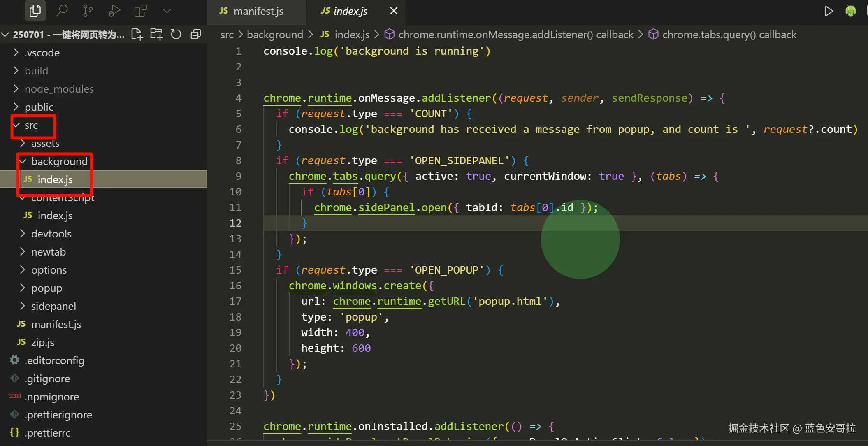Show more activity bar views chevron
The width and height of the screenshot is (868, 446).
point(167,11)
